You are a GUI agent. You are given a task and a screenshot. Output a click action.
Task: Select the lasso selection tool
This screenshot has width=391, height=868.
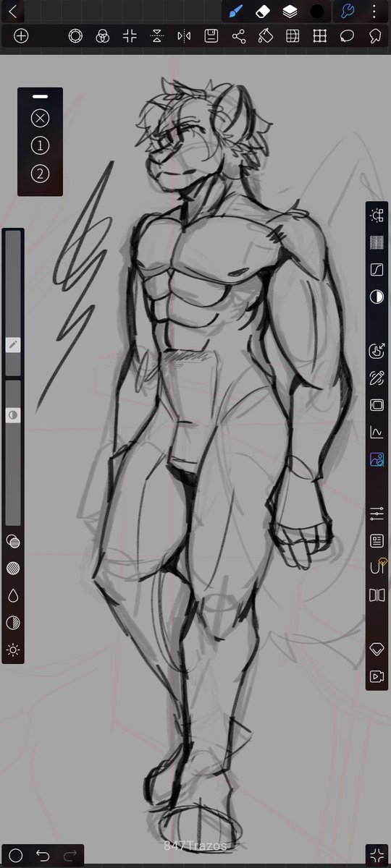tap(347, 36)
